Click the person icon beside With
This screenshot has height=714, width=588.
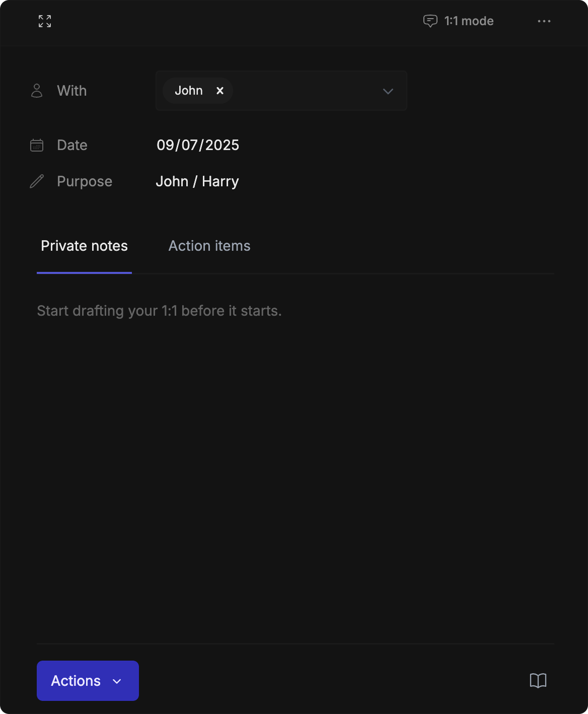pos(37,91)
